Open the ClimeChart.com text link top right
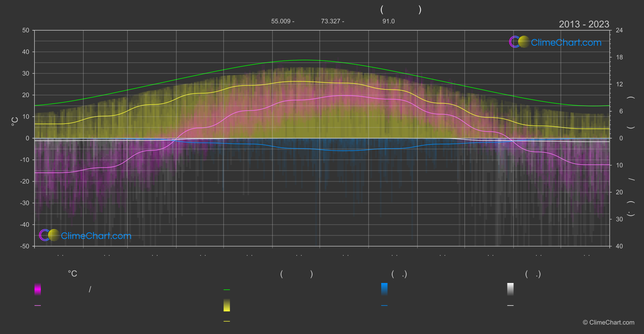The image size is (644, 334). [566, 43]
